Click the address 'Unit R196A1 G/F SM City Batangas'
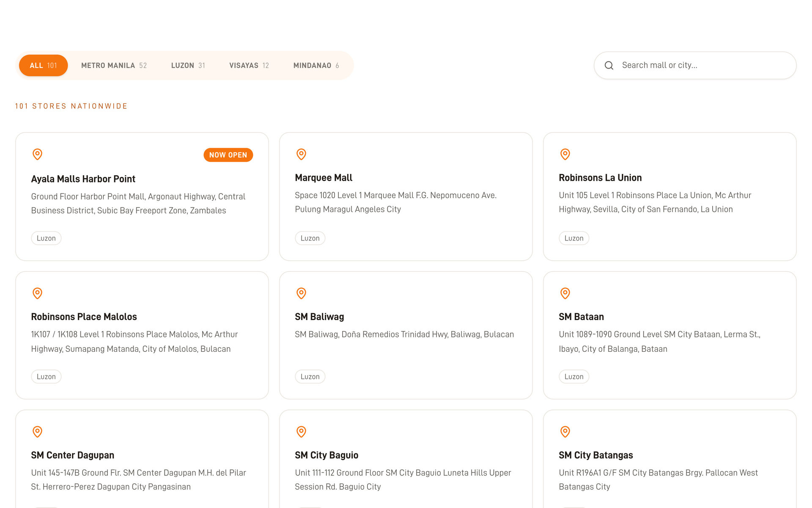This screenshot has width=812, height=508. tap(658, 480)
